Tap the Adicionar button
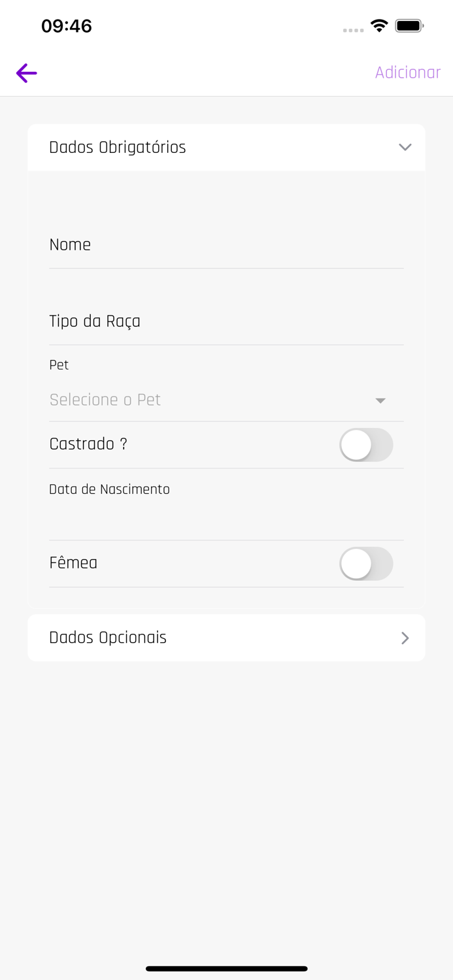 pyautogui.click(x=408, y=73)
